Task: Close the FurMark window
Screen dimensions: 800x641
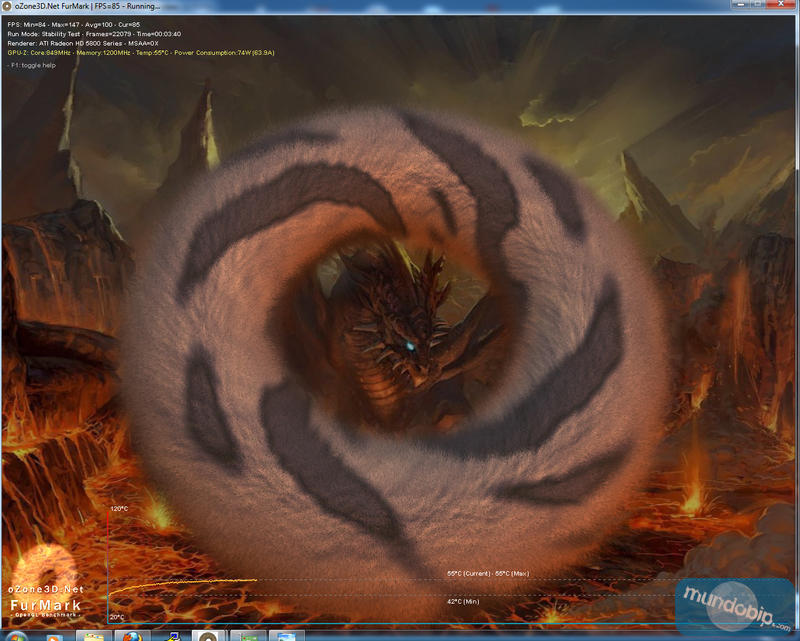Action: [781, 4]
